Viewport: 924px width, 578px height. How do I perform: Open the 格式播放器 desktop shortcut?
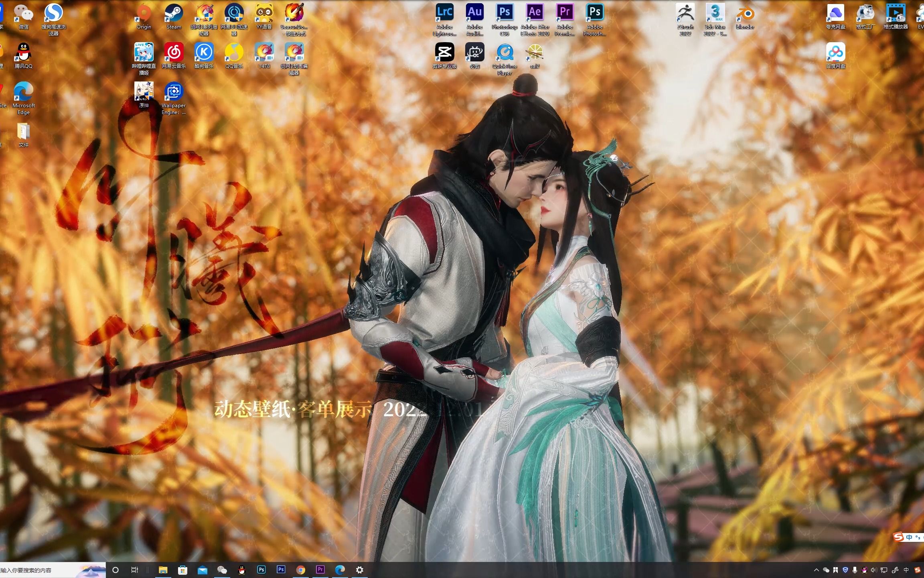point(896,16)
